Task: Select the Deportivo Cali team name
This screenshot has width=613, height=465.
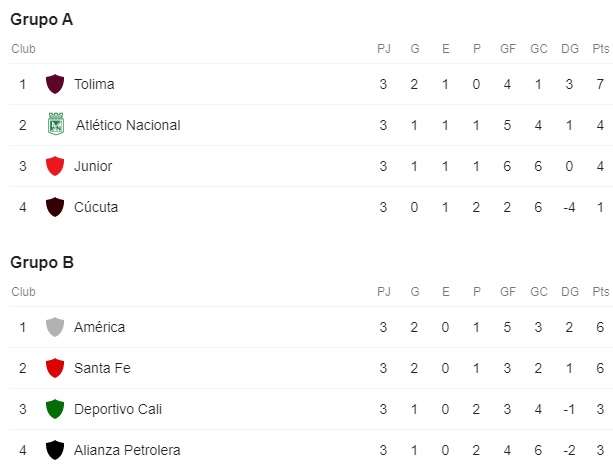Action: point(118,409)
